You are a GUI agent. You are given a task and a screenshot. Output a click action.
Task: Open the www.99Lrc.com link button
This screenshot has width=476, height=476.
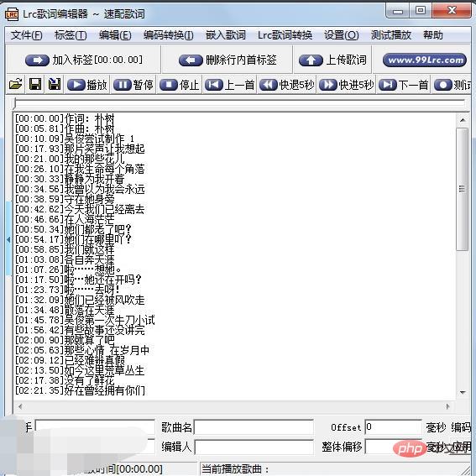coord(425,60)
